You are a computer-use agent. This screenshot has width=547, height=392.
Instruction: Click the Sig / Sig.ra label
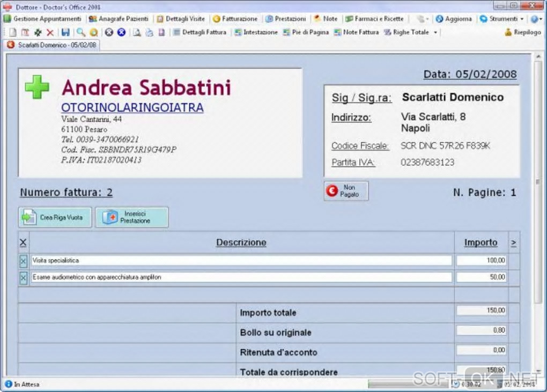[x=361, y=98]
